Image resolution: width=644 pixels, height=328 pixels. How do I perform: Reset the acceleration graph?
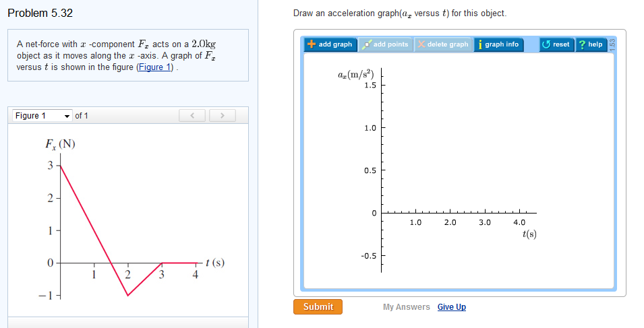556,44
